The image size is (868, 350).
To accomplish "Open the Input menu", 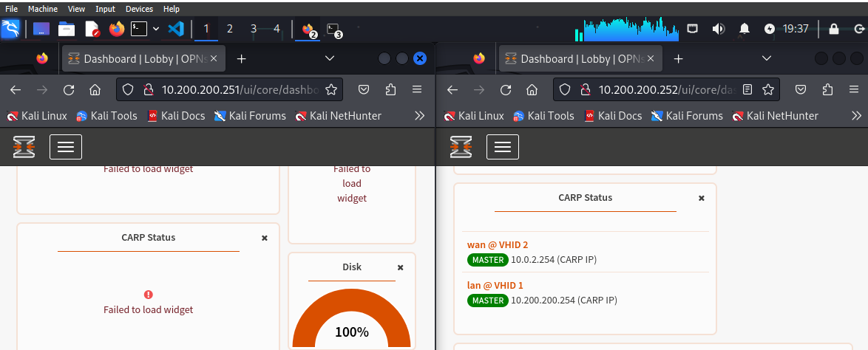I will pyautogui.click(x=105, y=9).
